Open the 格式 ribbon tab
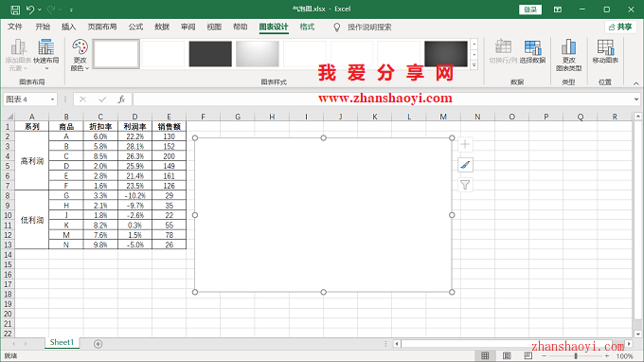Viewport: 644px width, 362px height. tap(307, 27)
